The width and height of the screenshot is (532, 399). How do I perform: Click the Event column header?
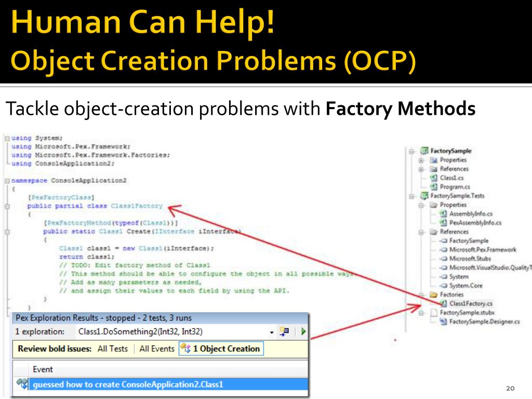click(43, 369)
